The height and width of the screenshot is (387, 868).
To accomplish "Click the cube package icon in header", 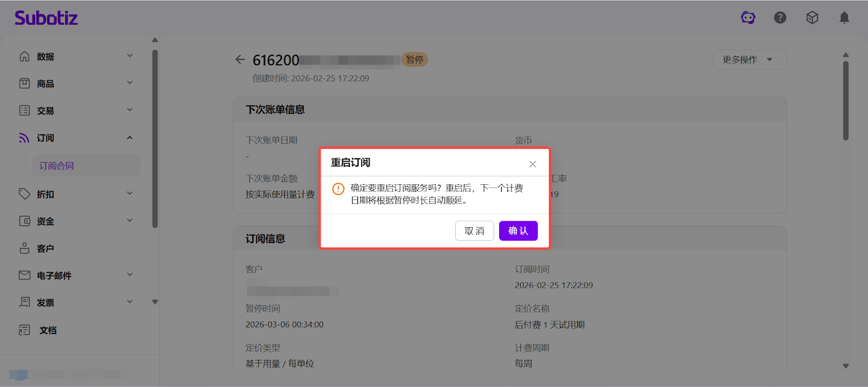I will (x=812, y=18).
